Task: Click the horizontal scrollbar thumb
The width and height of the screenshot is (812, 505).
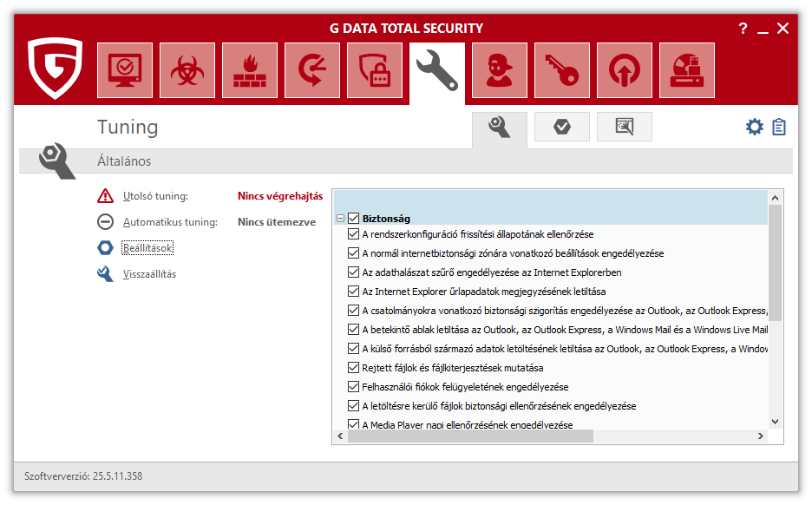Action: tap(470, 436)
